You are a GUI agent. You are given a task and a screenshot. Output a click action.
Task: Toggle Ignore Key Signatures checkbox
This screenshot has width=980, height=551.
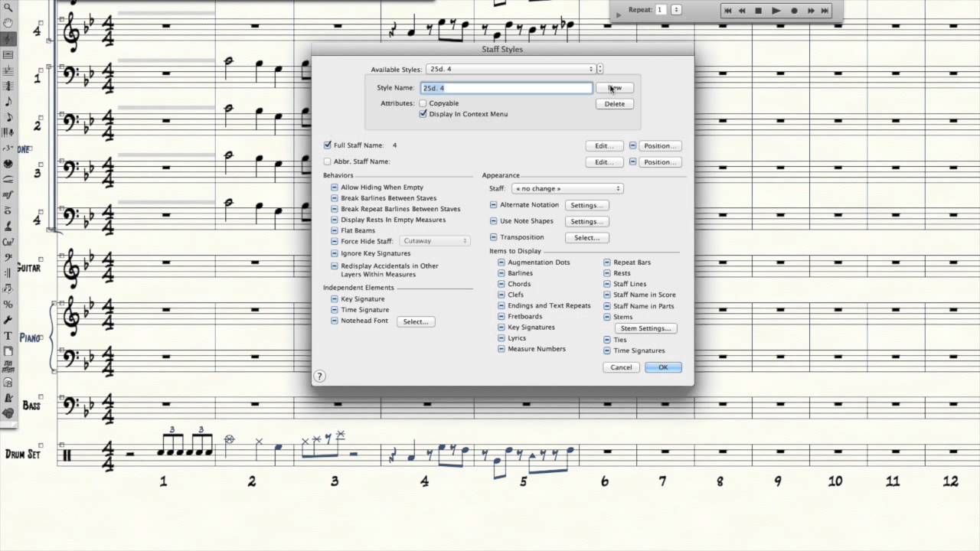click(335, 253)
